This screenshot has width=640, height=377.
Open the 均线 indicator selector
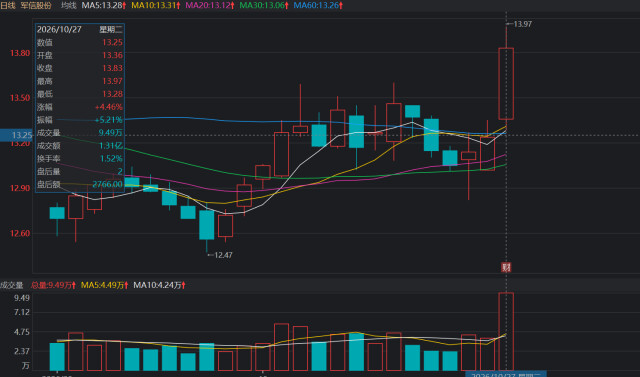tap(69, 6)
